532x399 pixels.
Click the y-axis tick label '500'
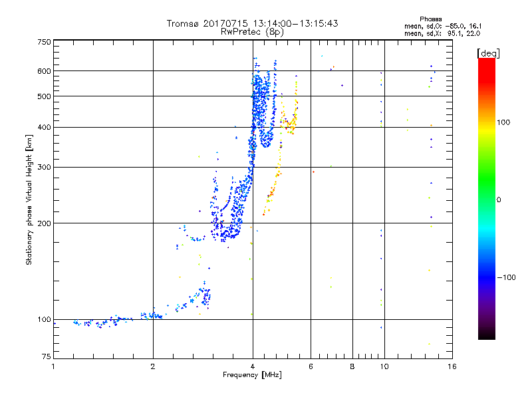[x=44, y=96]
